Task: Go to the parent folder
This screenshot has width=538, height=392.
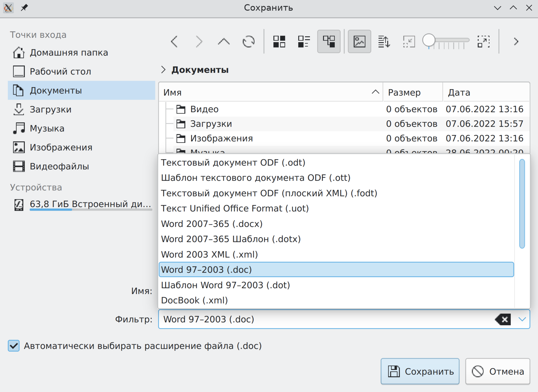Action: click(x=224, y=42)
